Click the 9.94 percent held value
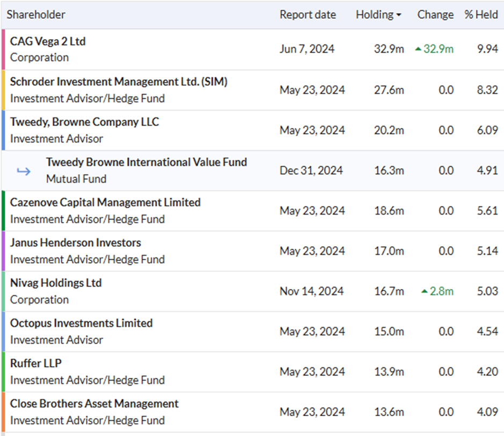 pyautogui.click(x=487, y=49)
